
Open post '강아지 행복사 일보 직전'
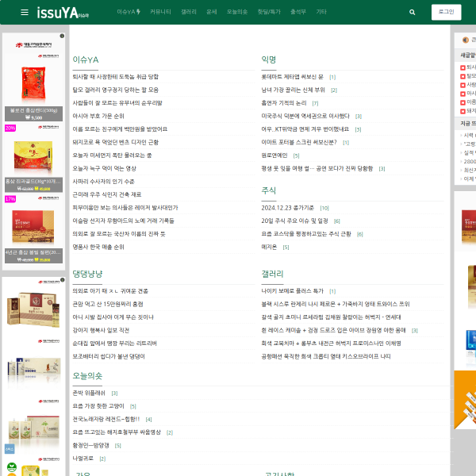101,330
